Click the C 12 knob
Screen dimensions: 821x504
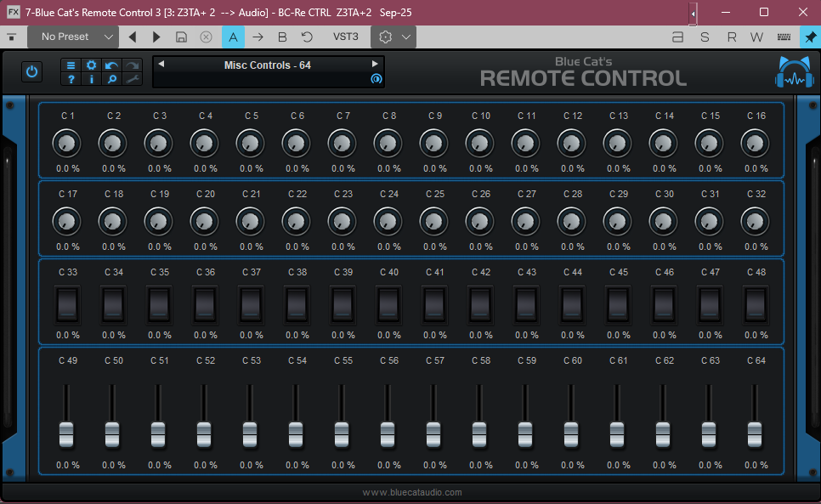pyautogui.click(x=571, y=144)
